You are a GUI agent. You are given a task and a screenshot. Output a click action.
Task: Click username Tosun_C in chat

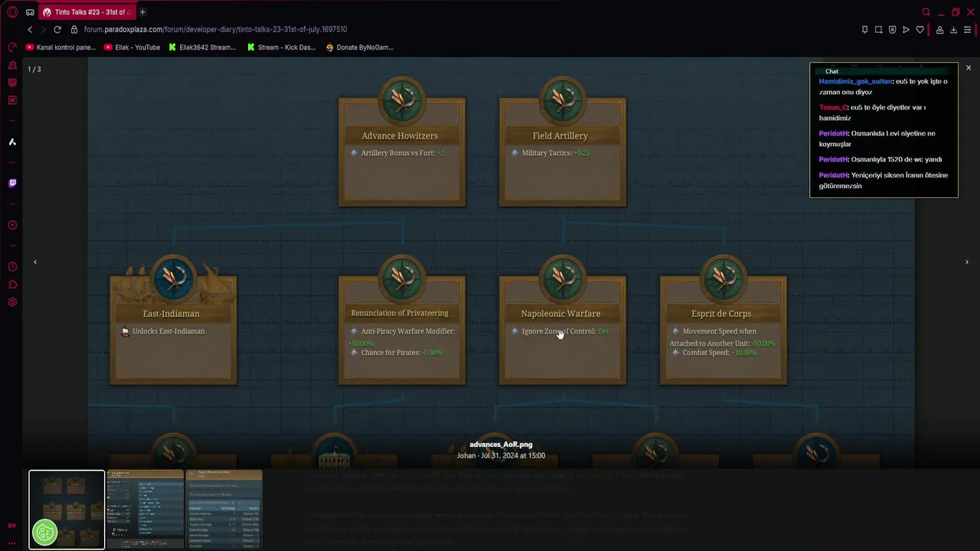coord(833,108)
